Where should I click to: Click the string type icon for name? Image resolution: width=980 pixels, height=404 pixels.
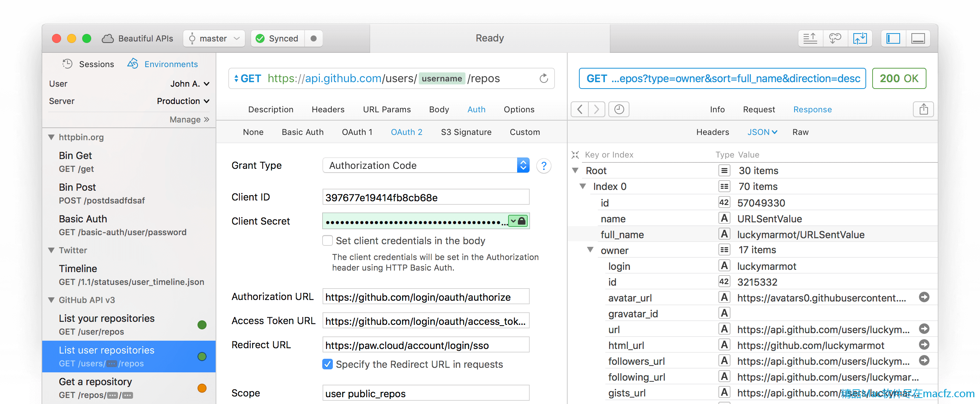point(724,219)
